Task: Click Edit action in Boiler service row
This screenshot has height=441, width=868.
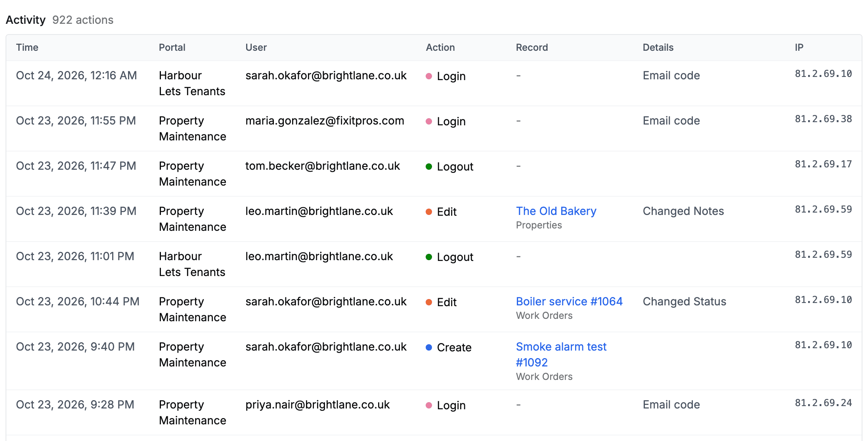Action: coord(441,302)
